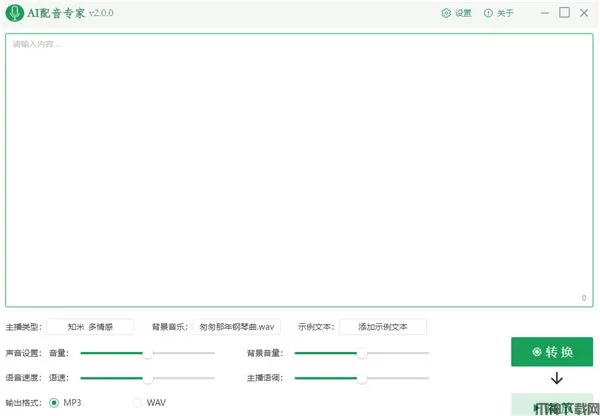600x416 pixels.
Task: Close the AI配音专家 window
Action: (585, 13)
